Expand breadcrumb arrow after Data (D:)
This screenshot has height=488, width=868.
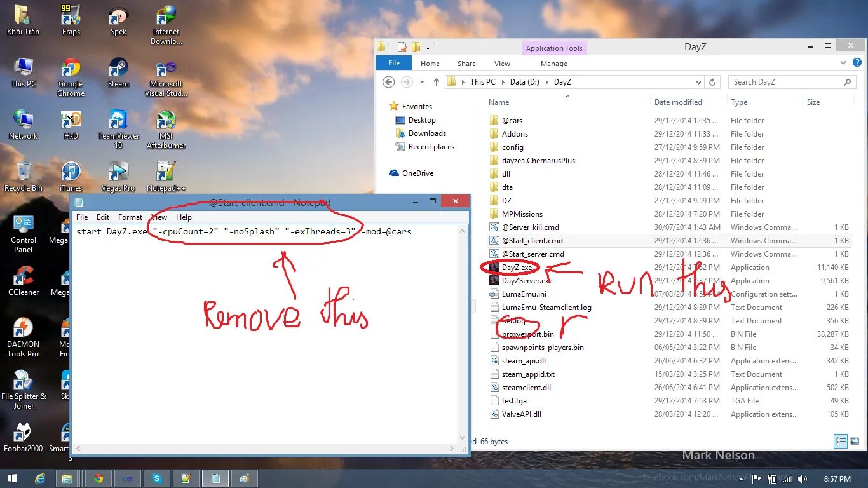[546, 82]
